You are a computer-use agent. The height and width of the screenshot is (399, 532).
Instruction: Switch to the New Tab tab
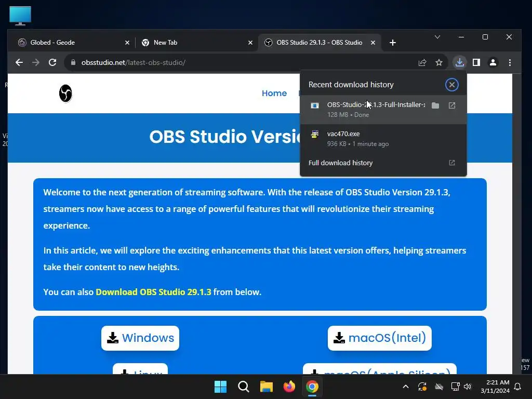[x=197, y=43]
